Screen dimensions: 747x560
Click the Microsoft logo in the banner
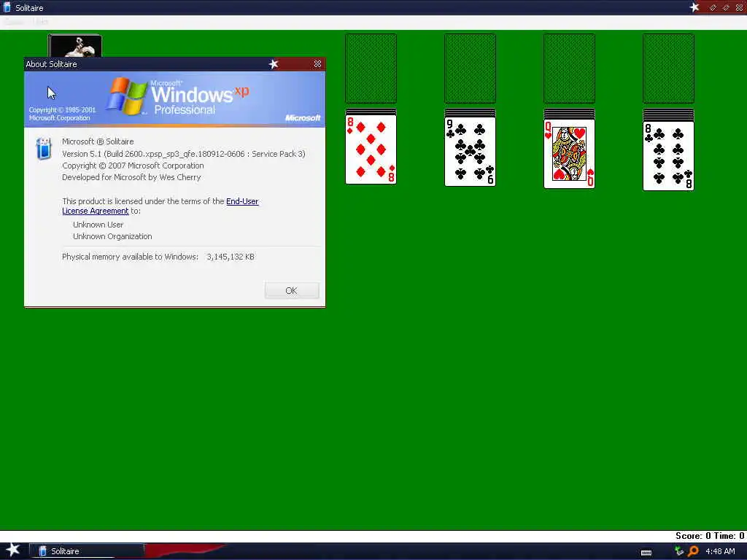click(303, 117)
